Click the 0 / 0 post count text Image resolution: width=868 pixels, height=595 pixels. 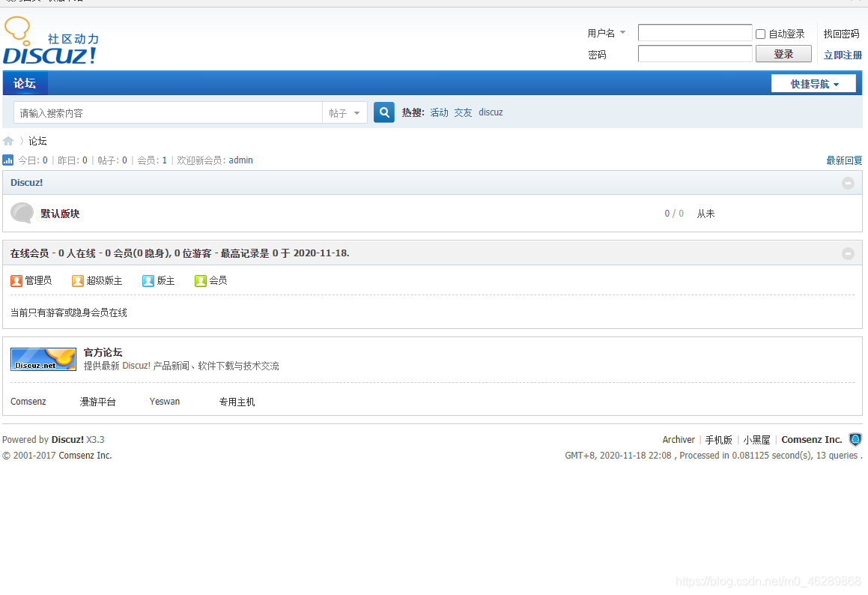pos(674,214)
